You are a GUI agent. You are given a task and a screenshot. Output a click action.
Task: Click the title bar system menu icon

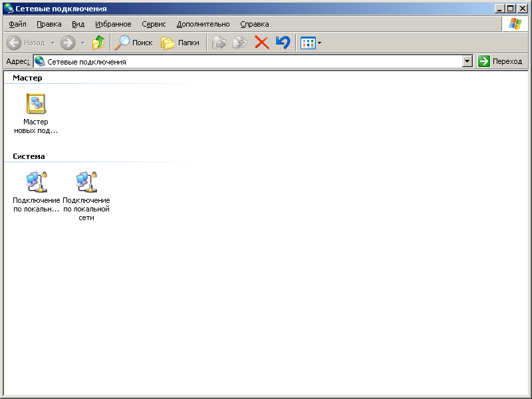[x=9, y=9]
